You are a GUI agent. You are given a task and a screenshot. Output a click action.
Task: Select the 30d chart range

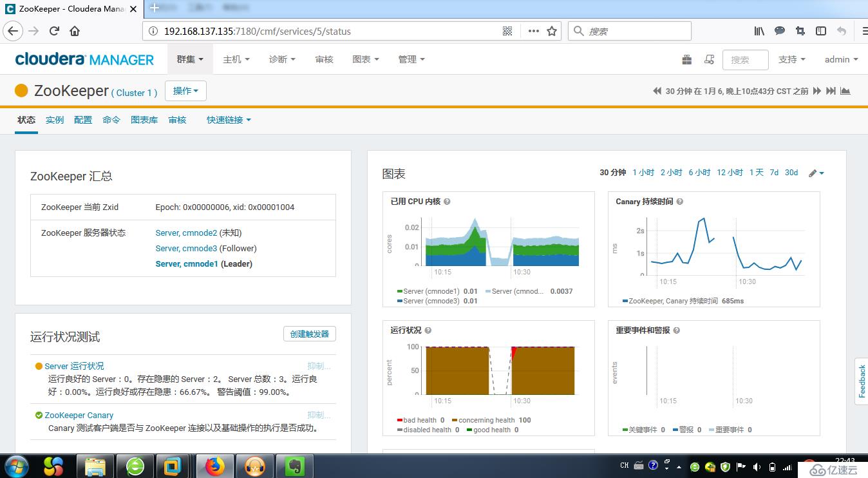(791, 173)
